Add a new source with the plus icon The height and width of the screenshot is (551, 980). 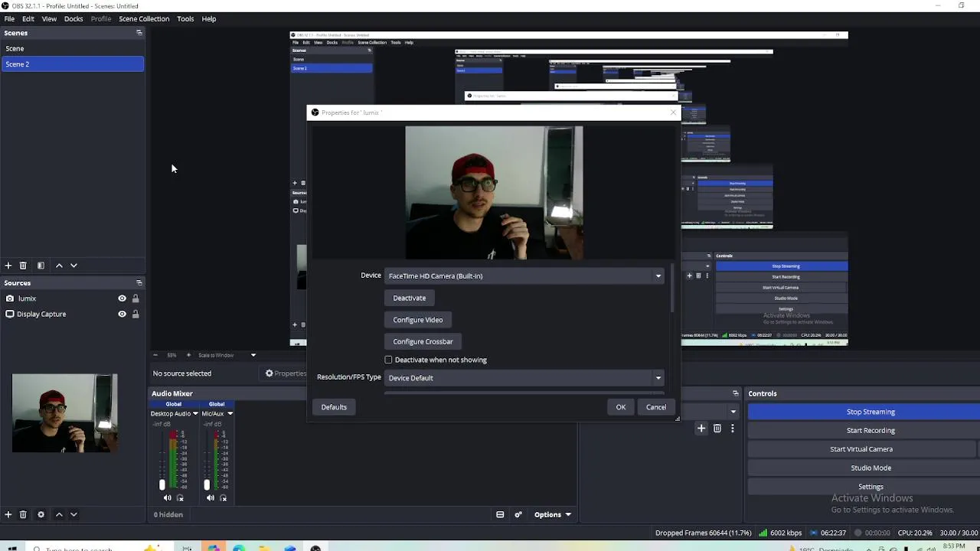8,515
